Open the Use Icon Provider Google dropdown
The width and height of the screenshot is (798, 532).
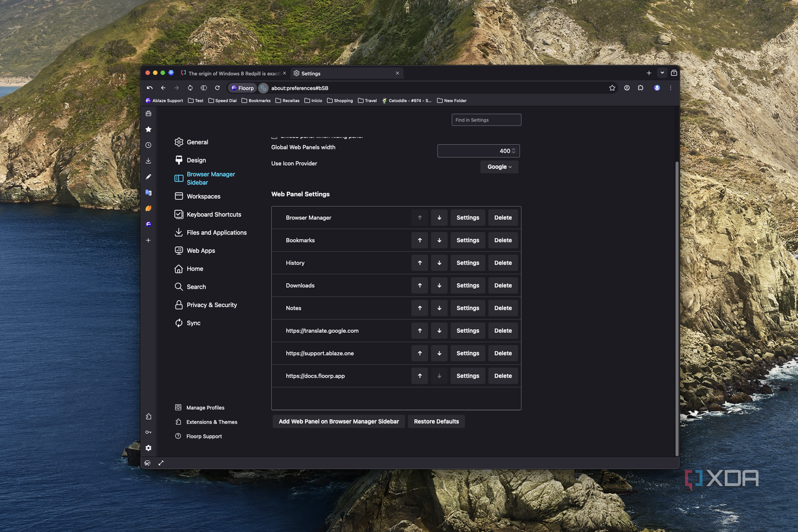(x=499, y=166)
